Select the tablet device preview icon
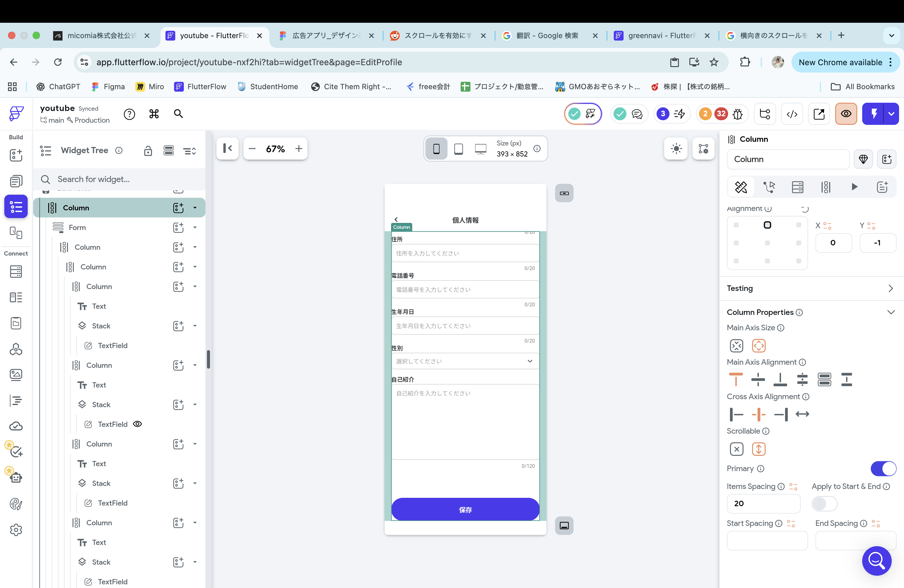The width and height of the screenshot is (904, 588). pyautogui.click(x=458, y=149)
